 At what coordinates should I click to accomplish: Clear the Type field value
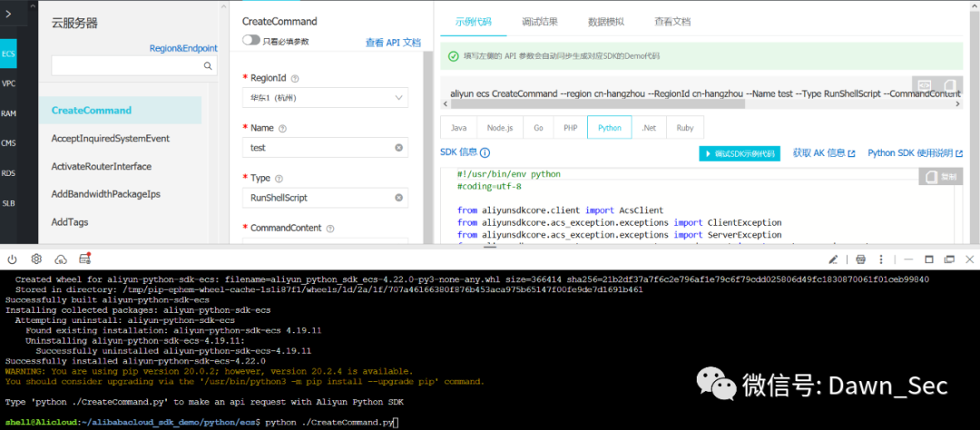398,198
